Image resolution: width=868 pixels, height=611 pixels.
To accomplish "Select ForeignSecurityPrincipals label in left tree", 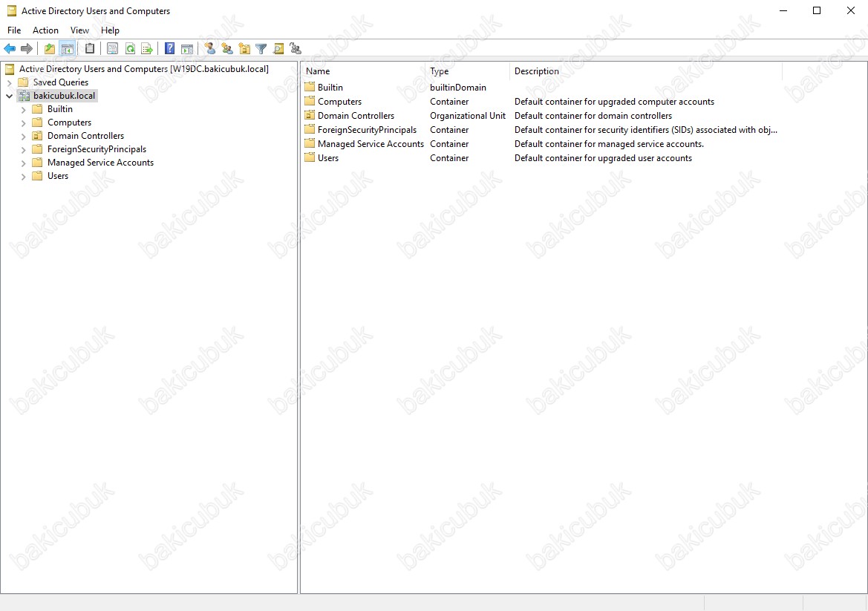I will (x=97, y=149).
